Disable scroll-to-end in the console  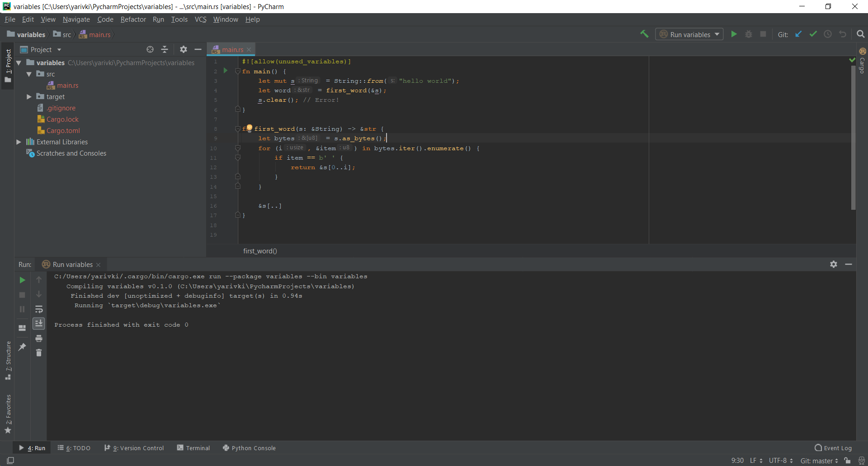pos(39,323)
